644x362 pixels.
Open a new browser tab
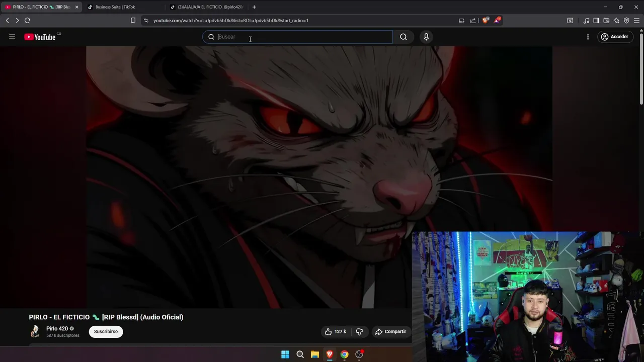tap(254, 7)
